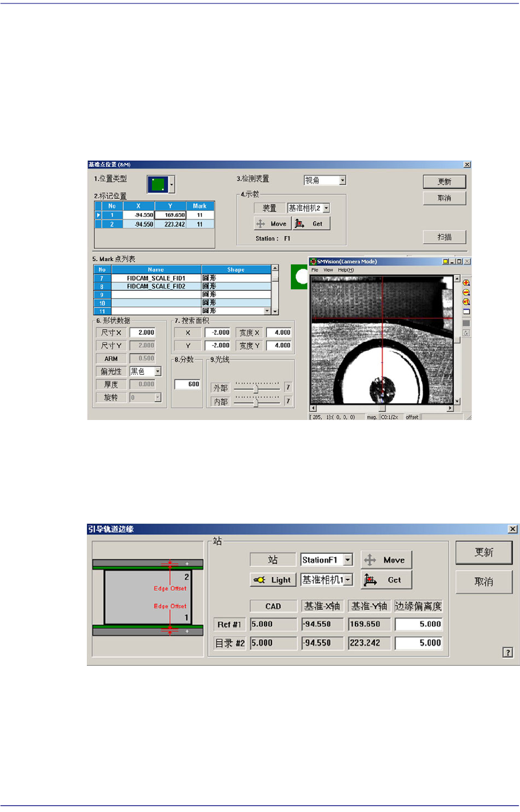Click Move in the 示教 group
Image resolution: width=520 pixels, height=812 pixels.
(x=272, y=224)
